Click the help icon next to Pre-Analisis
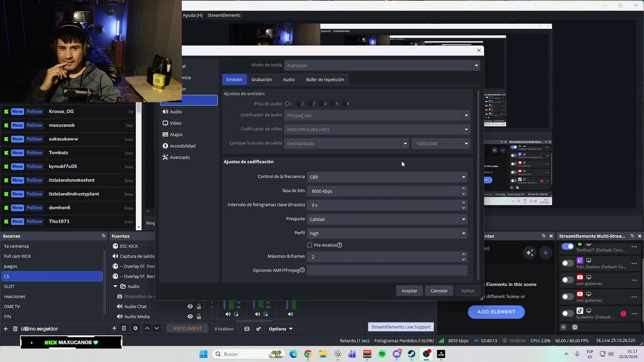Screen dimensions: 644x362 [340, 245]
